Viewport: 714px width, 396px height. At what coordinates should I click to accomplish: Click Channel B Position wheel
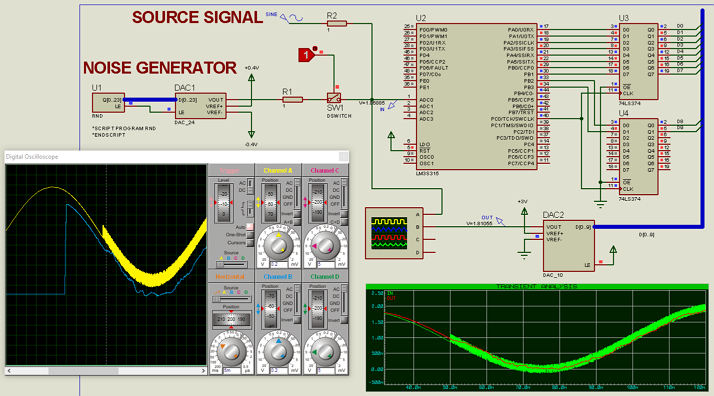pos(270,309)
